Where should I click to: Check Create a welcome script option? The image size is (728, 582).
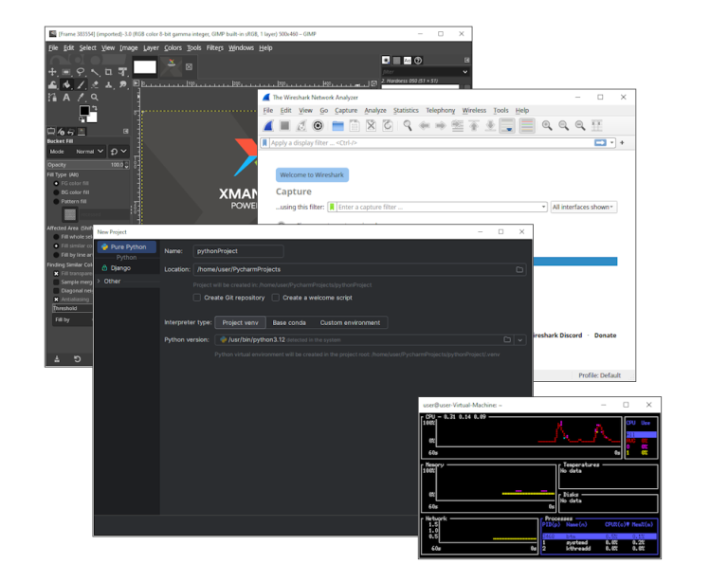[276, 298]
